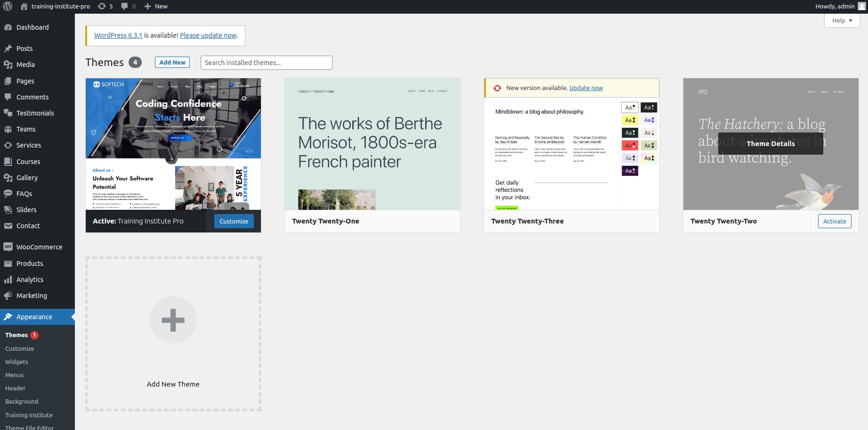Screen dimensions: 868x430
Task: Open Training Institute Pro theme screenshot
Action: click(x=173, y=144)
